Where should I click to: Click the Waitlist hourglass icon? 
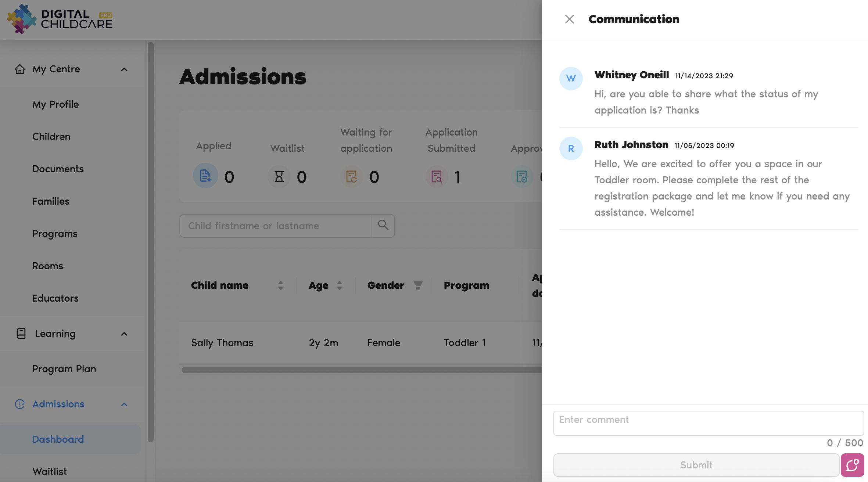279,177
